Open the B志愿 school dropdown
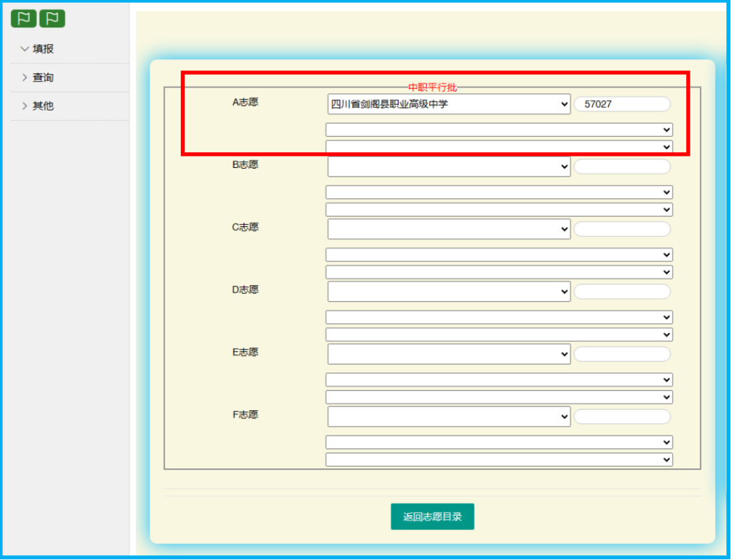This screenshot has width=731, height=560. pos(449,167)
